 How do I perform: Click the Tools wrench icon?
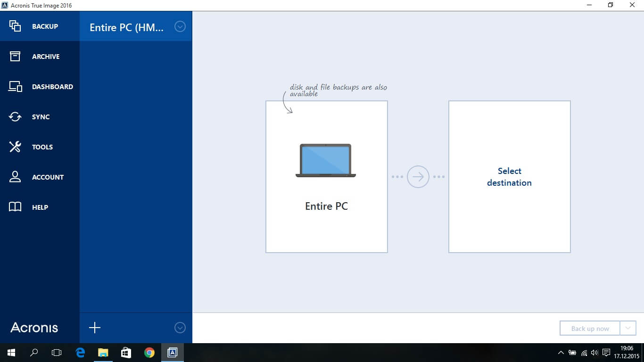point(15,147)
